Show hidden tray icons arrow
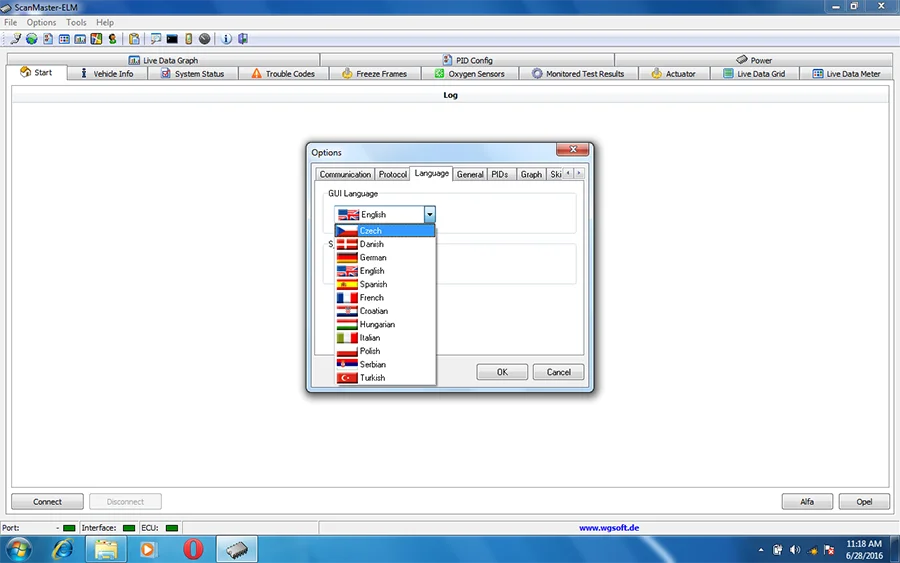900x563 pixels. 761,550
